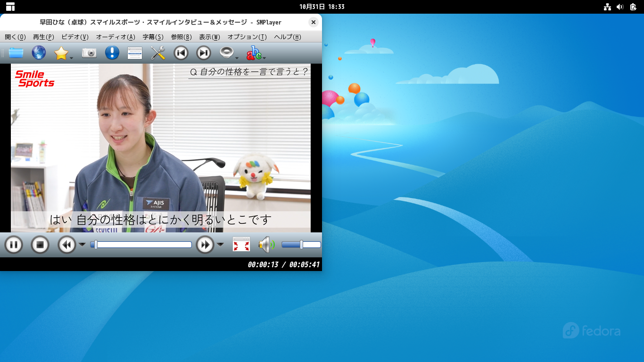The image size is (644, 362).
Task: Expand the abc subtitle track dropdown arrow
Action: [x=264, y=58]
